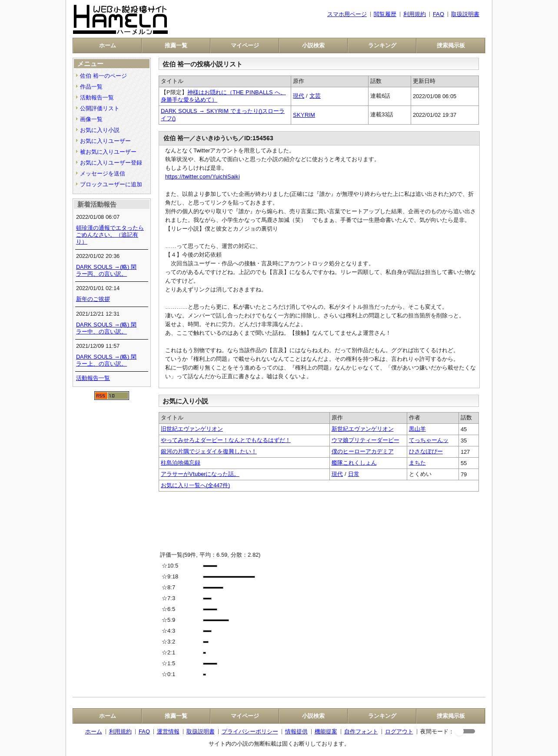558x756 pixels.
Task: Open the マイページ tab in top navigation
Action: pos(245,46)
